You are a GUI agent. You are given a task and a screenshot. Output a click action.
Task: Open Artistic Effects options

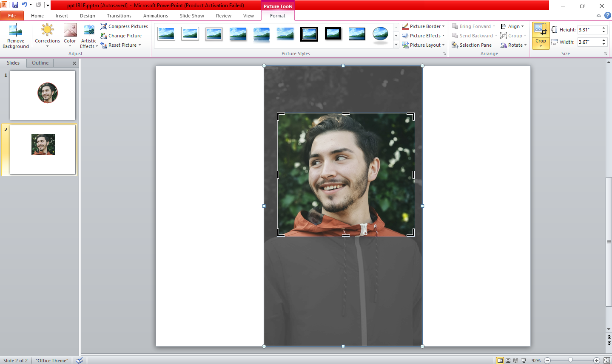tap(88, 36)
